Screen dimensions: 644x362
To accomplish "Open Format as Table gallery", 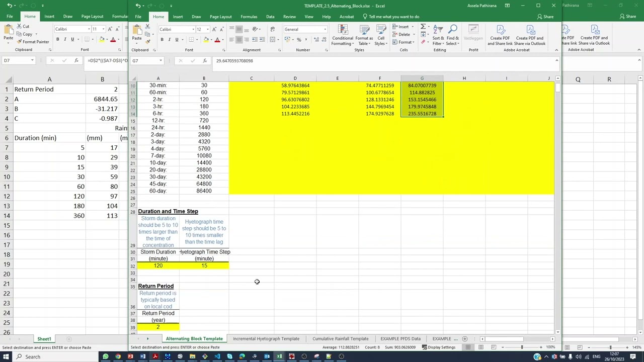I will click(x=364, y=35).
